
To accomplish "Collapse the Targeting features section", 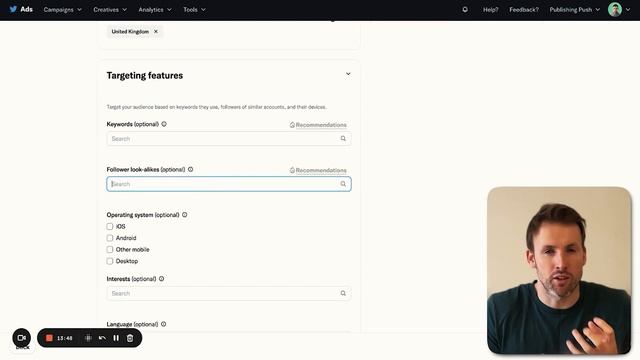I will coord(348,74).
